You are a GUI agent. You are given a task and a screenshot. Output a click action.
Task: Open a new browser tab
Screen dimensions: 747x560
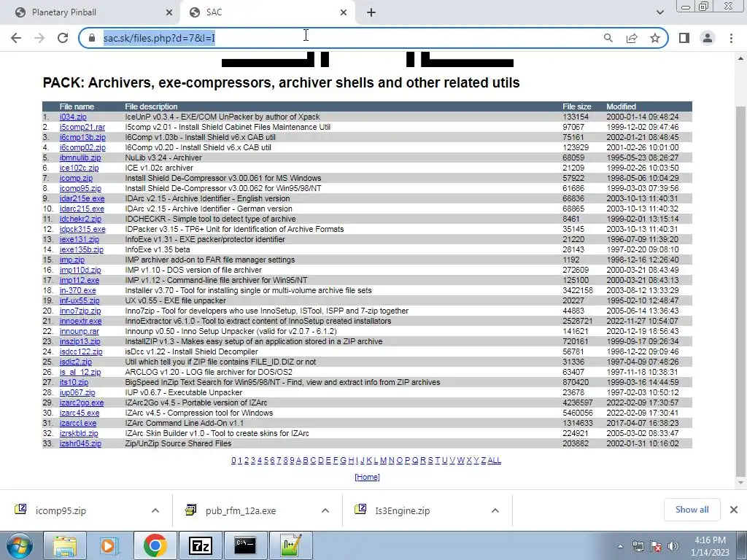371,12
